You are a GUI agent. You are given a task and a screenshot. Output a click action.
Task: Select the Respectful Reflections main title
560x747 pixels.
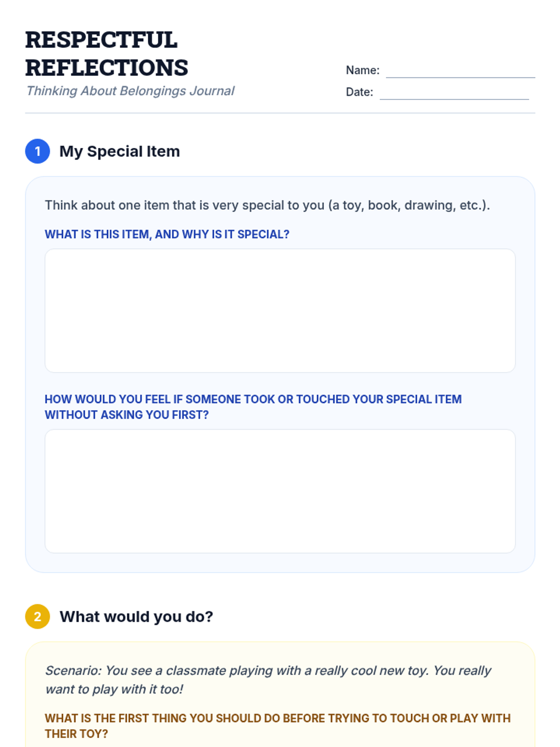coord(107,54)
